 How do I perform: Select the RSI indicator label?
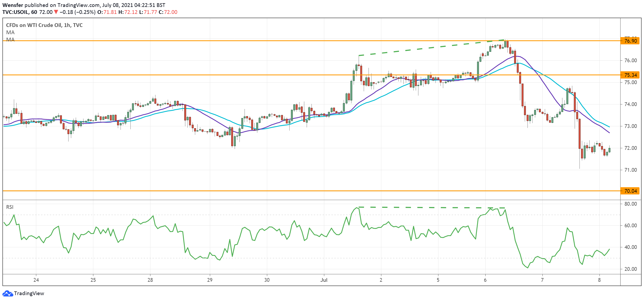tap(10, 207)
